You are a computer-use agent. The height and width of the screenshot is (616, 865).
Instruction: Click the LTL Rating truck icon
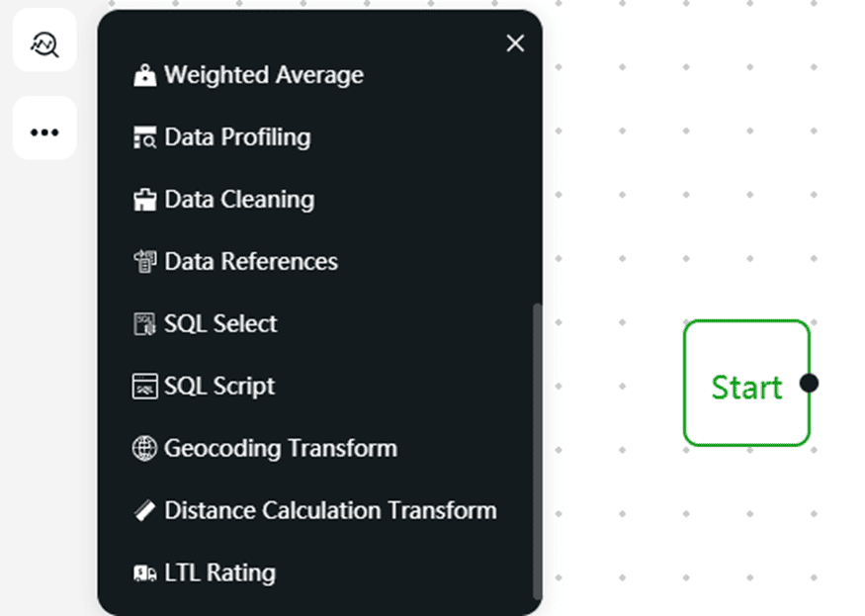(x=144, y=573)
